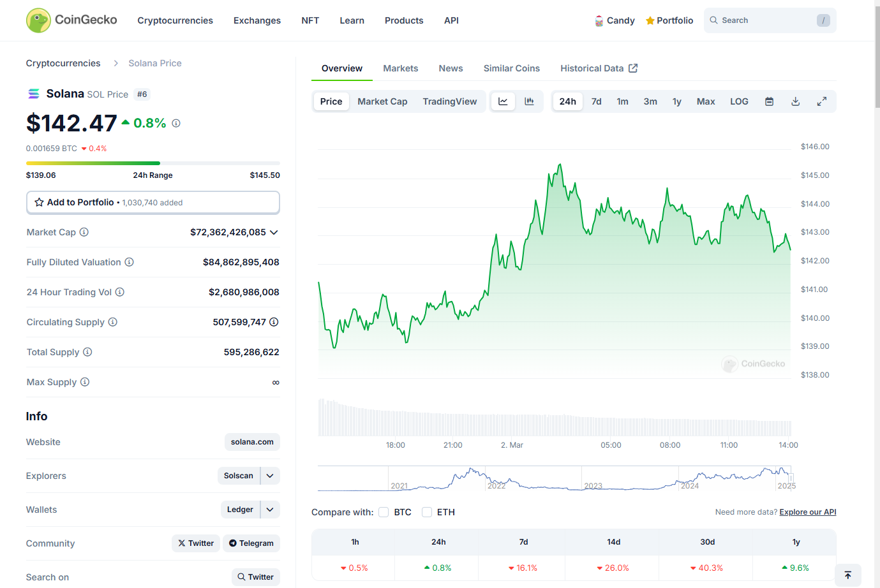Viewport: 880px width, 588px height.
Task: Select Price chart mode
Action: (x=331, y=101)
